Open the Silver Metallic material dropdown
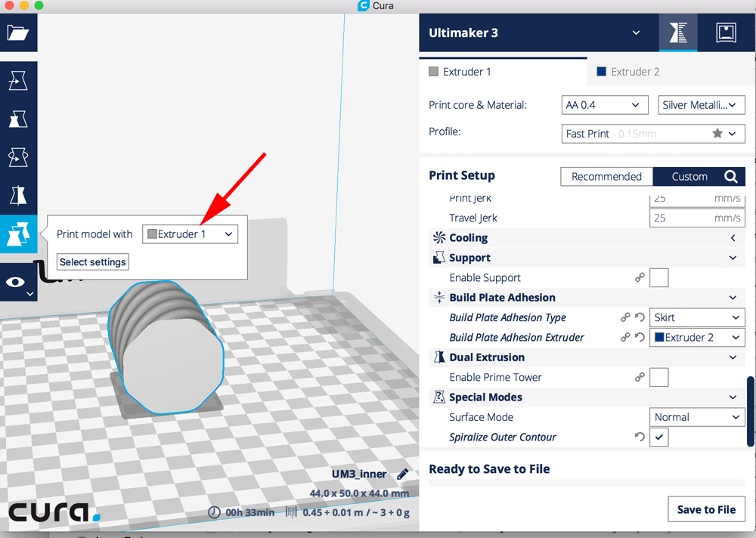Viewport: 756px width, 538px height. pos(702,104)
